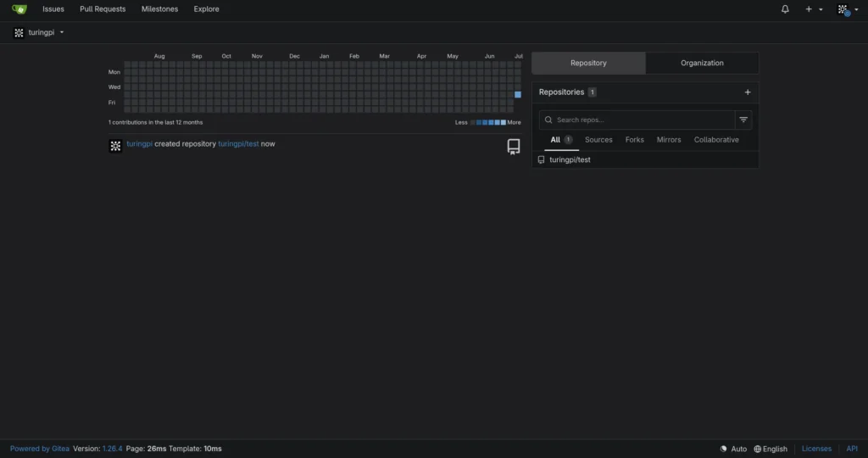This screenshot has width=868, height=458.
Task: Select the Repository toggle tab
Action: tap(588, 63)
